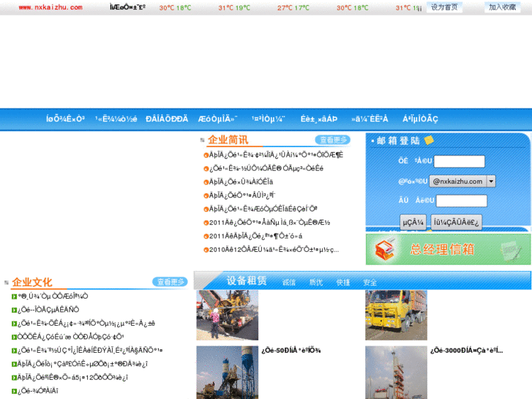Click the 27°C 17°C weather entry
The width and height of the screenshot is (532, 399).
coord(293,8)
